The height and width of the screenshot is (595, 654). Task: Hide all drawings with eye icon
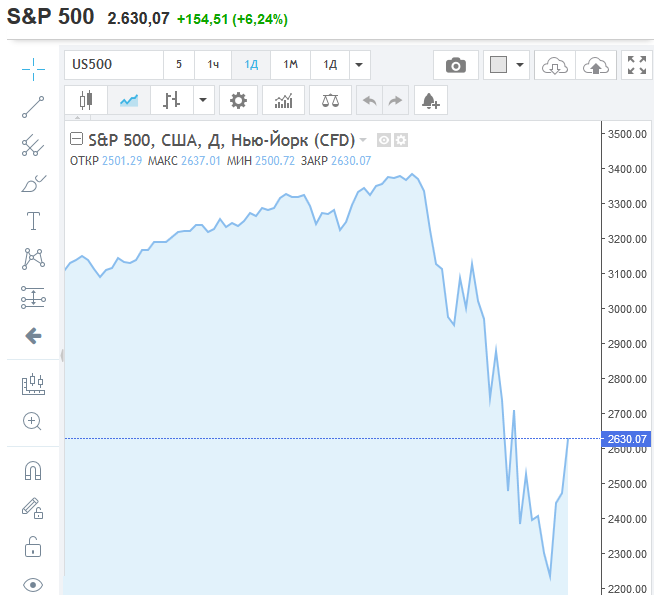pos(33,585)
